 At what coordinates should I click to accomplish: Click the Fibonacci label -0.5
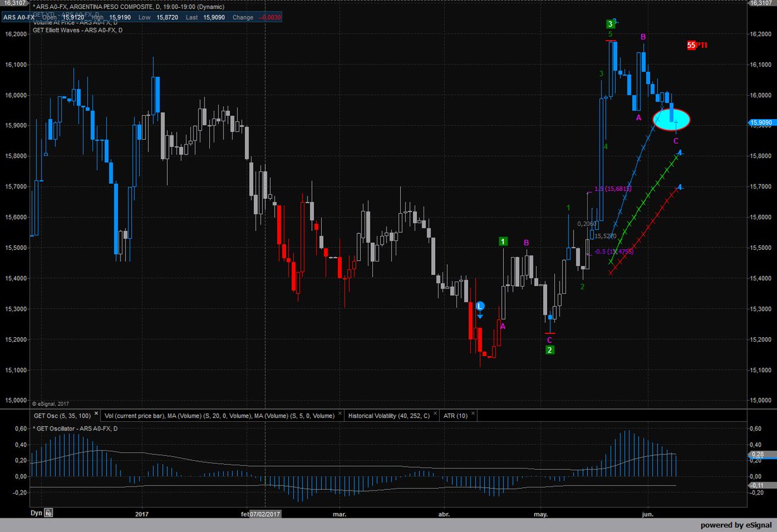[x=613, y=251]
